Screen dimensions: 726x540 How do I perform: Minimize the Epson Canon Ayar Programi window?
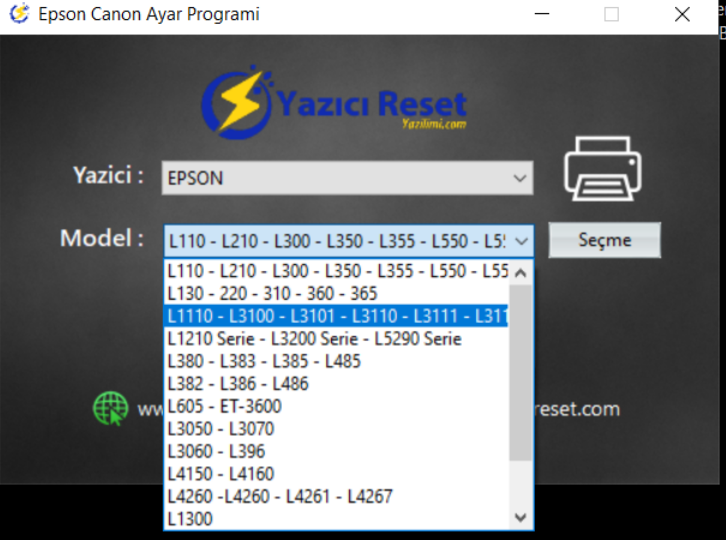542,14
